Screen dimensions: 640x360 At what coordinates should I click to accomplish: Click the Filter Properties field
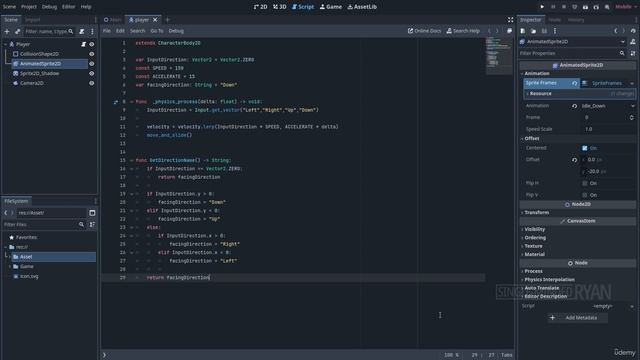click(x=573, y=53)
